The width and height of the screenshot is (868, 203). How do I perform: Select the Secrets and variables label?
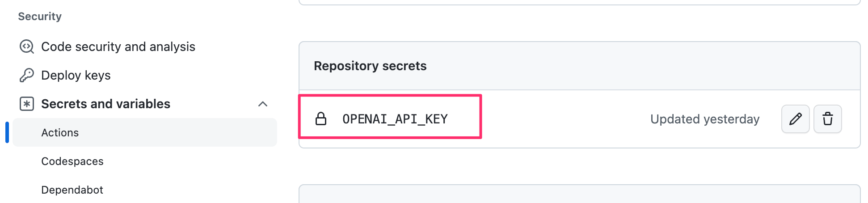click(x=105, y=104)
